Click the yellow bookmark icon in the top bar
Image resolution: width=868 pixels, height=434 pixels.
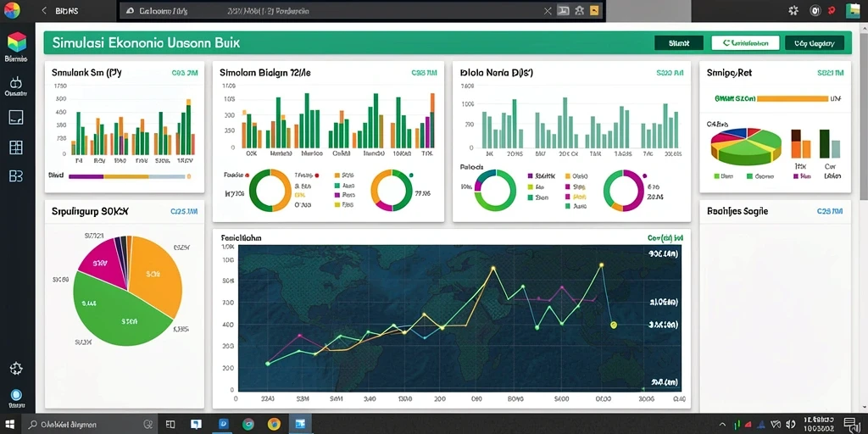coord(594,10)
